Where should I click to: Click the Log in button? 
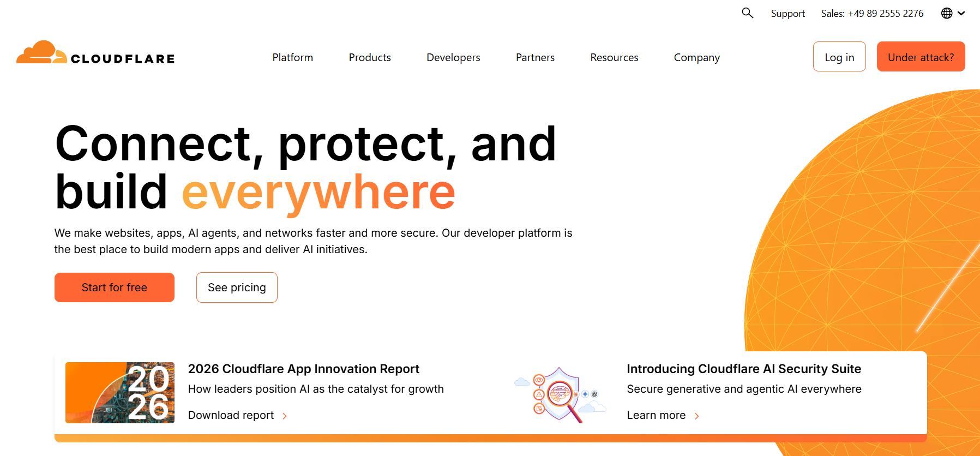(x=839, y=57)
